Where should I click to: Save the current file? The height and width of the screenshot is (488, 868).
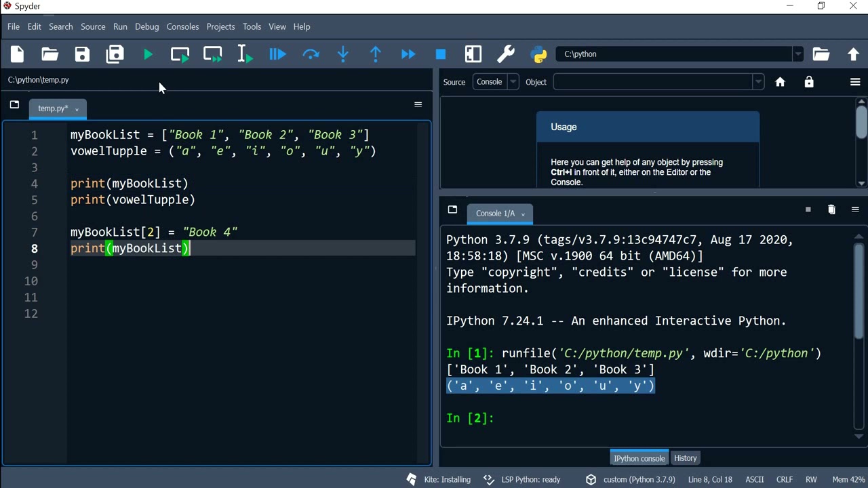pos(82,54)
